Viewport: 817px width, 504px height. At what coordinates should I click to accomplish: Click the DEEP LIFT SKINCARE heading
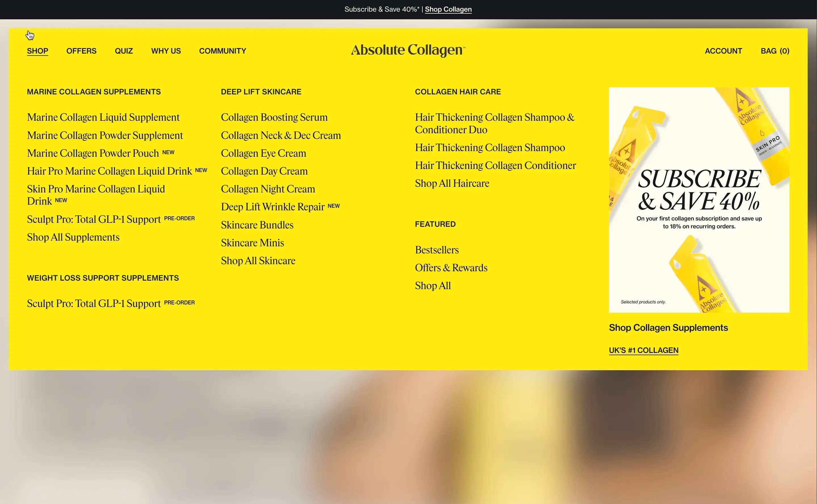coord(261,92)
